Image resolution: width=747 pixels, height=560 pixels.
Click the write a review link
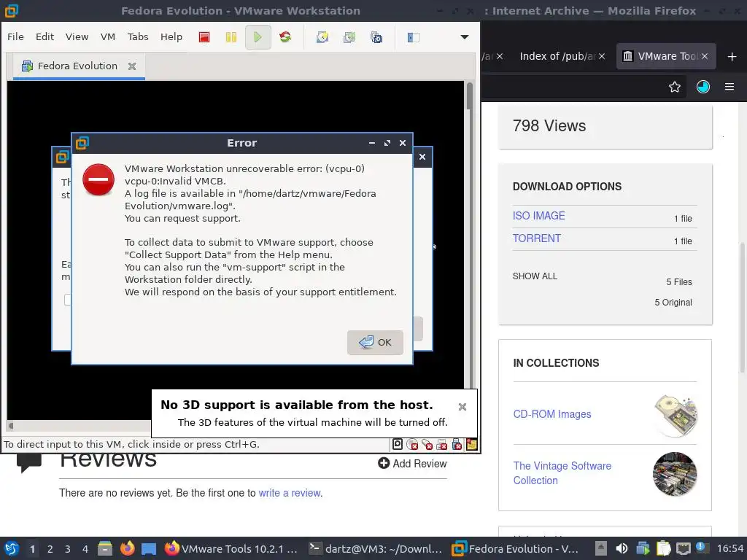pos(290,493)
